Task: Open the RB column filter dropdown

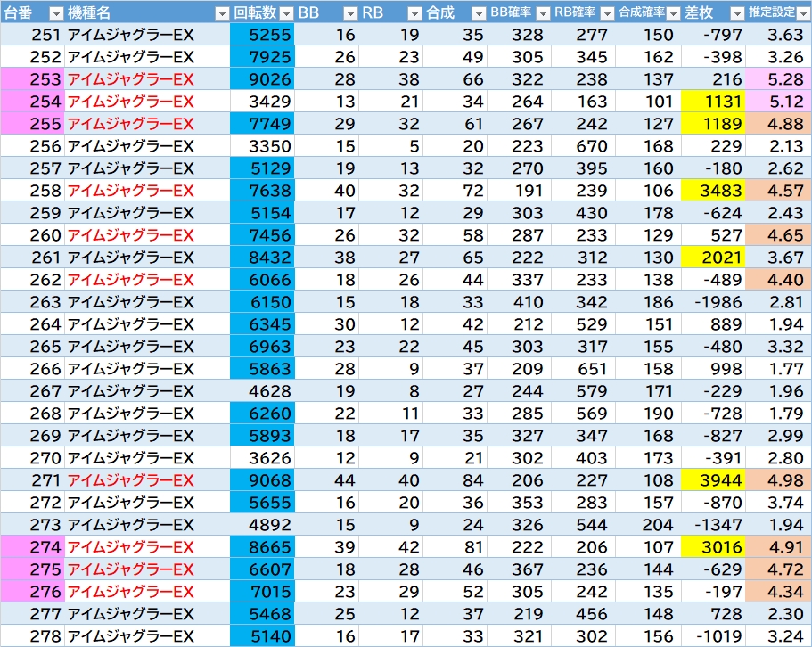Action: pos(414,14)
